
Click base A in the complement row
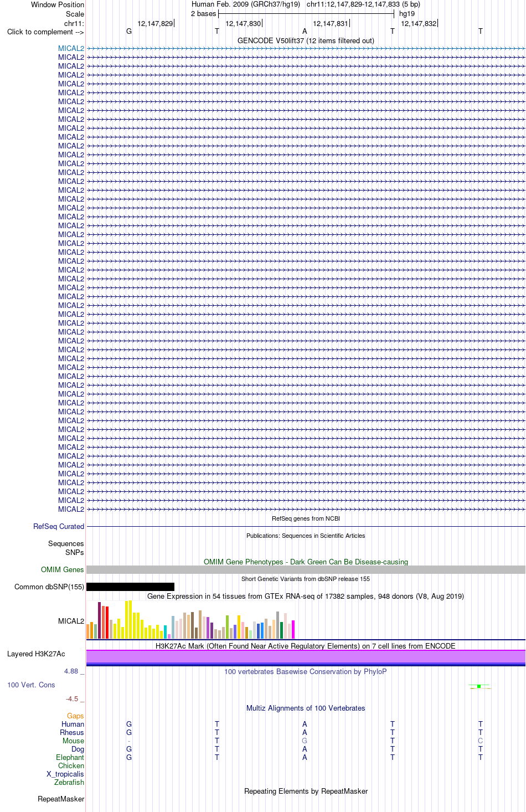(x=305, y=32)
